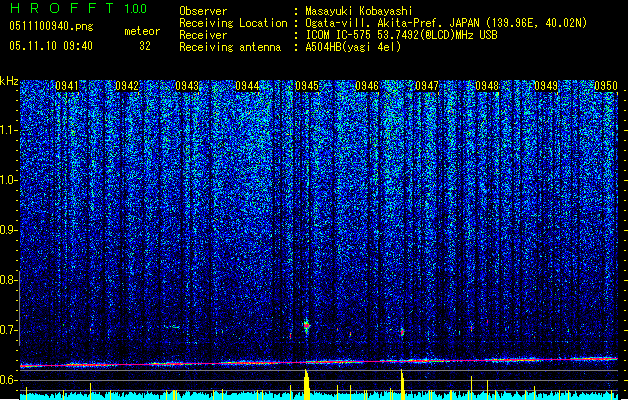
Task: Click the bright meteor echo below 0945
Action: (307, 325)
